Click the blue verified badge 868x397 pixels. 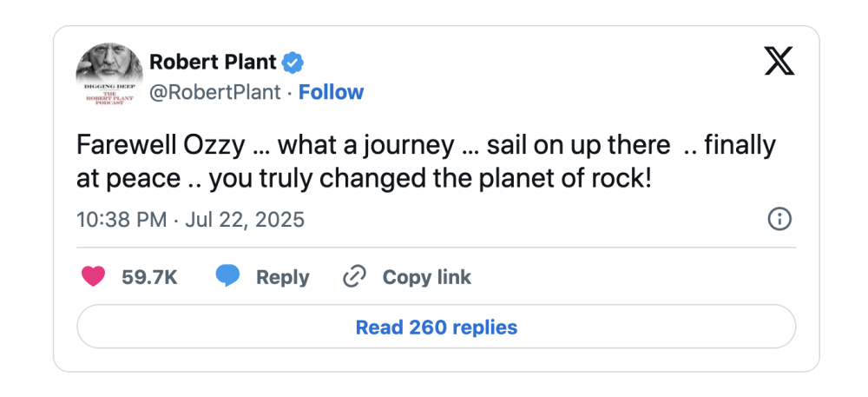tap(293, 63)
